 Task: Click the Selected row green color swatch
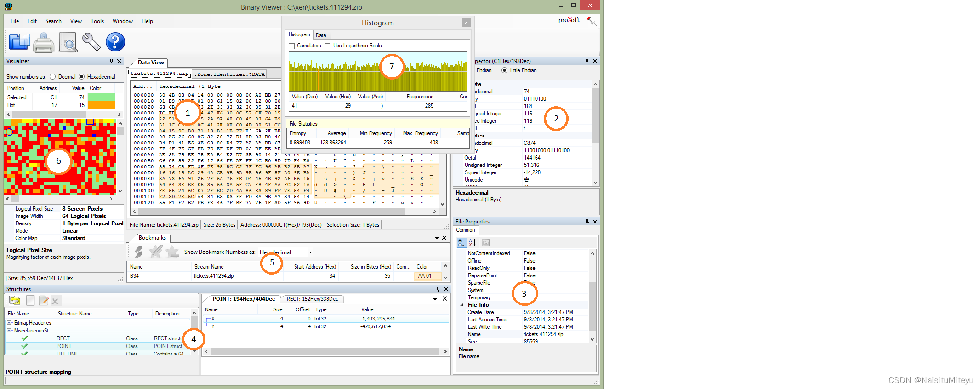[101, 97]
